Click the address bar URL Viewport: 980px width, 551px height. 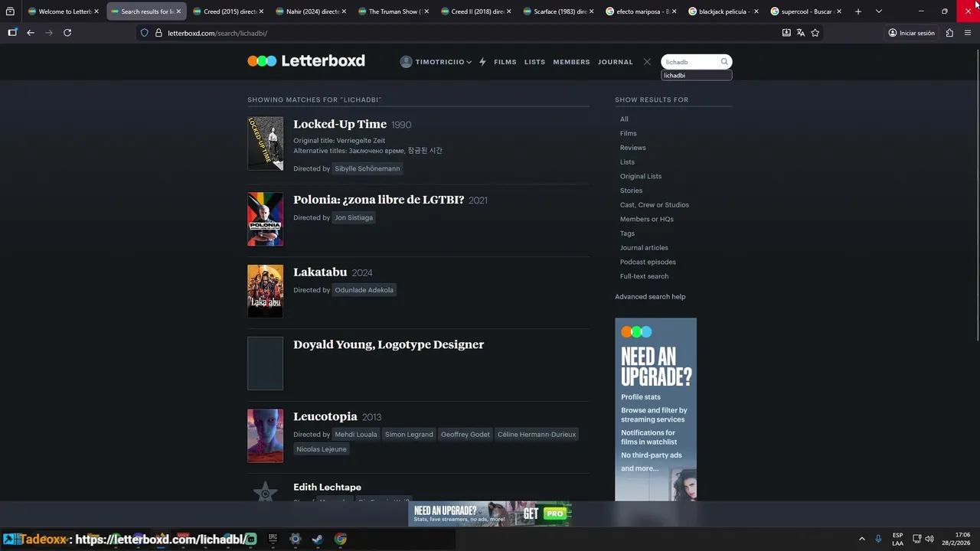pos(217,33)
